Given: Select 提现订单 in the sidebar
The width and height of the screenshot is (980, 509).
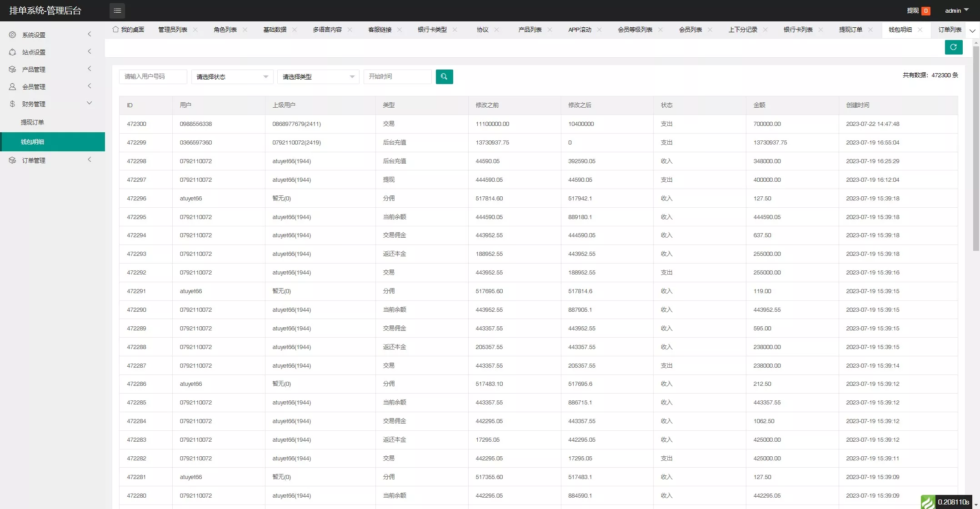Looking at the screenshot, I should coord(32,122).
